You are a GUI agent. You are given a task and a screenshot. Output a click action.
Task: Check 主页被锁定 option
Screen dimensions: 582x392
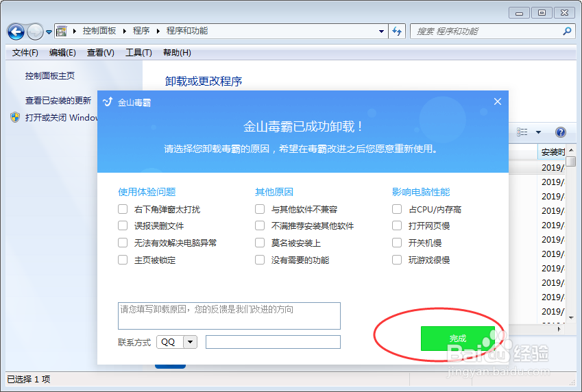click(123, 260)
